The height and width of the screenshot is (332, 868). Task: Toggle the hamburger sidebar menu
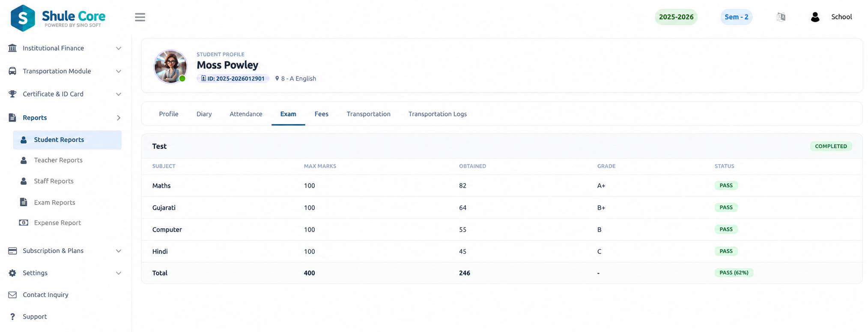[x=140, y=17]
